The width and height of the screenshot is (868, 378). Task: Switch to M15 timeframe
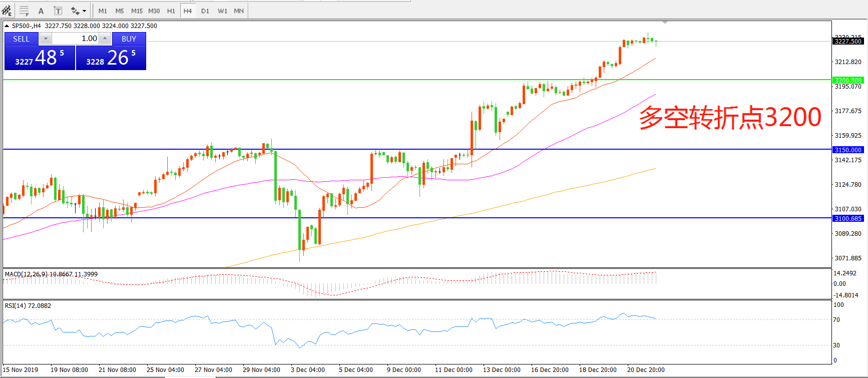(137, 11)
